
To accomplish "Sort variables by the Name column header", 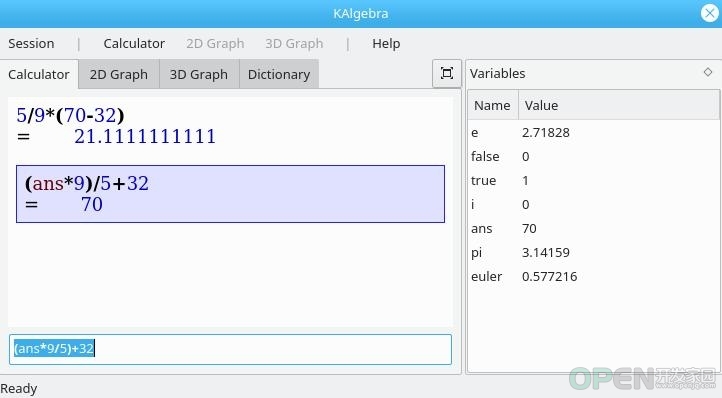I will click(x=492, y=105).
